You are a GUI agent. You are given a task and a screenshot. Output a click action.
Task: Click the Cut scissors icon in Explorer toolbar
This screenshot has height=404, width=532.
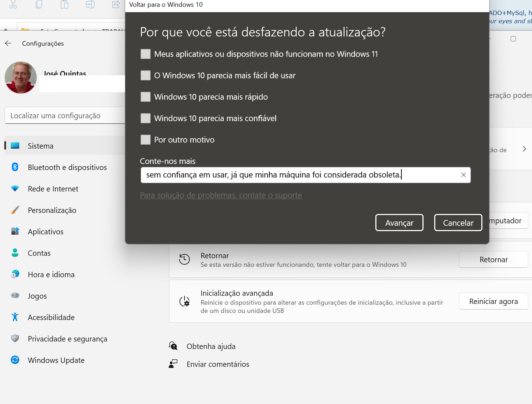coord(13,4)
